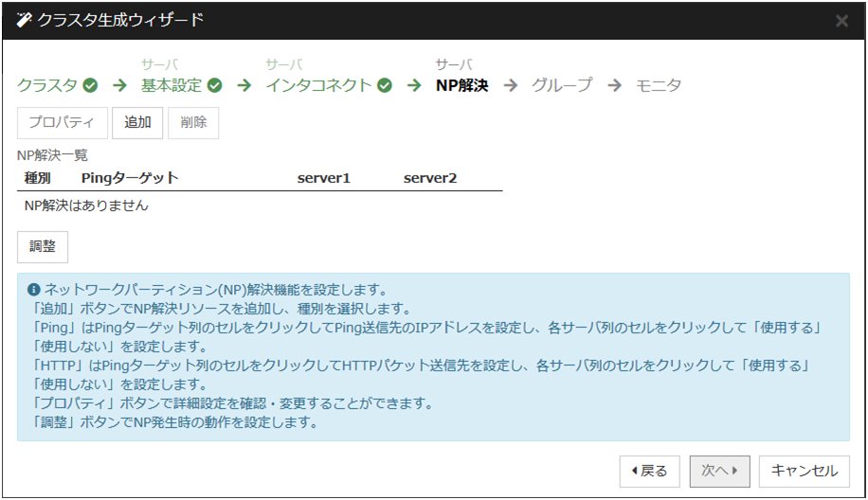The image size is (868, 500).
Task: Select the NP解決 step label
Action: (461, 85)
